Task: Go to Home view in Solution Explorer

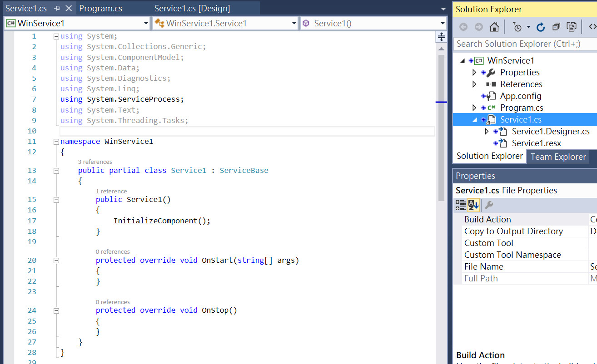Action: 494,27
